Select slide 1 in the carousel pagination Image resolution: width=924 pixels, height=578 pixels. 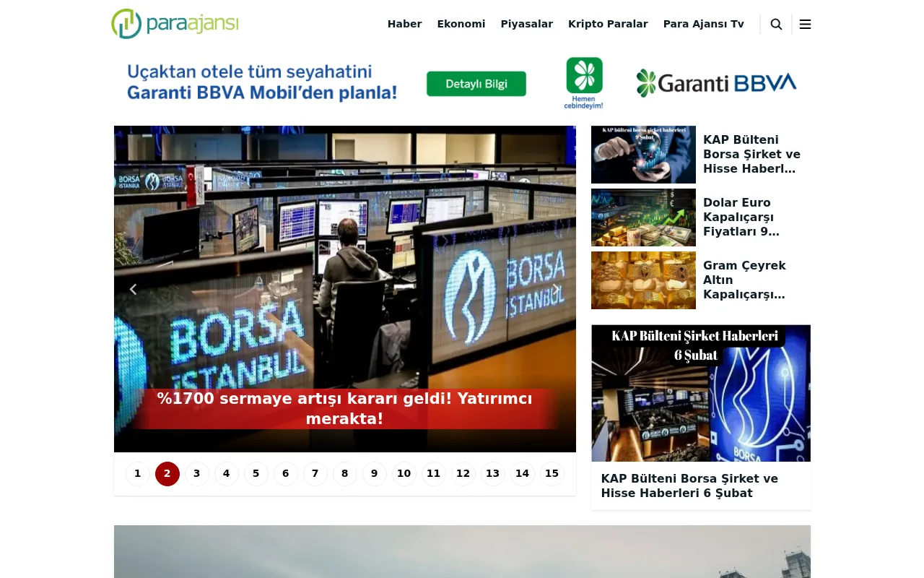[137, 473]
